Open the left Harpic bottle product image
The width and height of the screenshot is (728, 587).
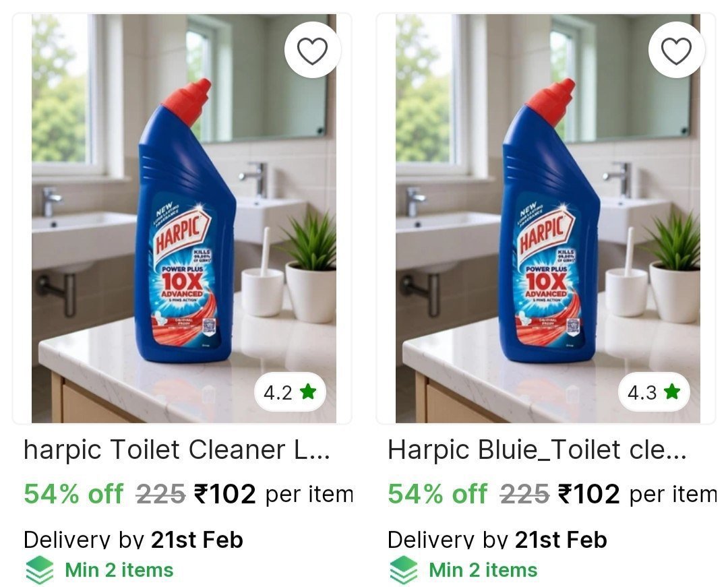tap(184, 218)
